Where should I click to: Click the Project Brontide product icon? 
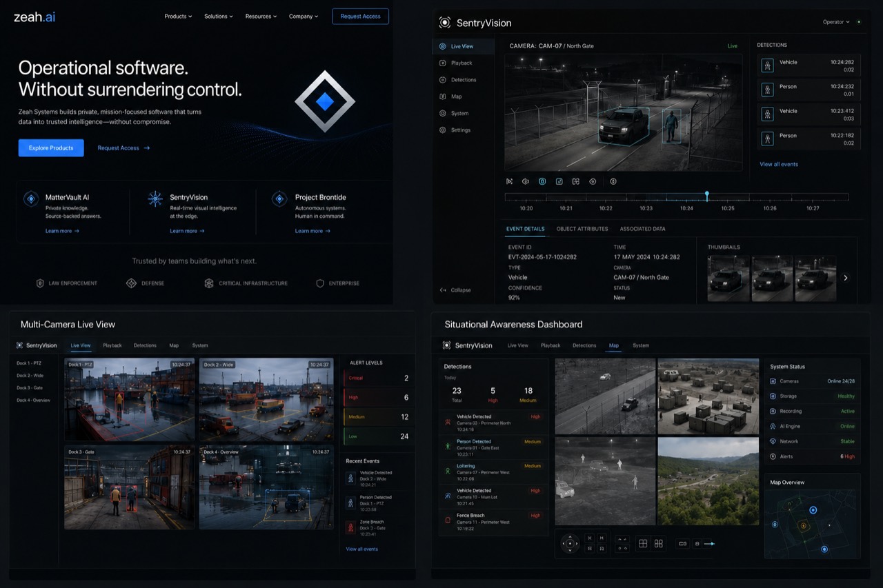pyautogui.click(x=279, y=199)
